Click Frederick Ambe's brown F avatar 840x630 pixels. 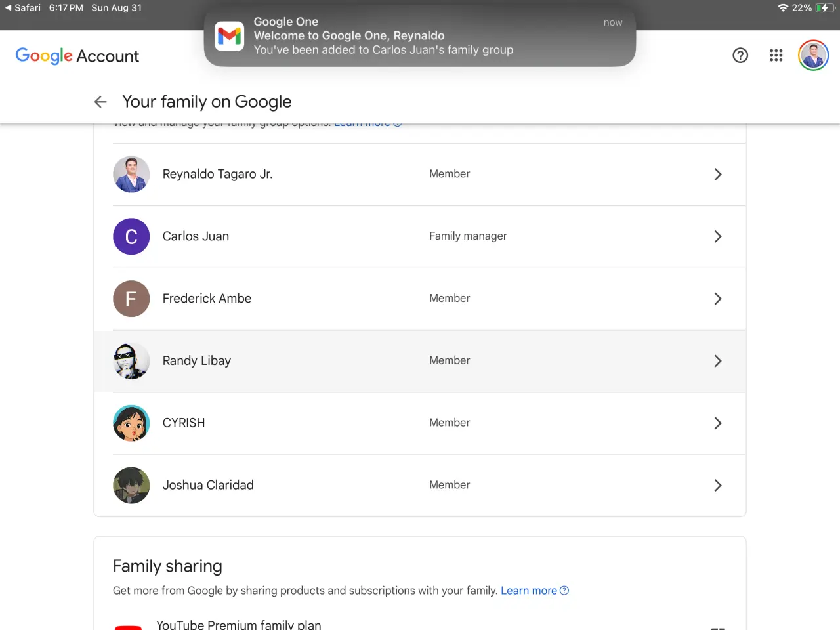click(x=131, y=299)
